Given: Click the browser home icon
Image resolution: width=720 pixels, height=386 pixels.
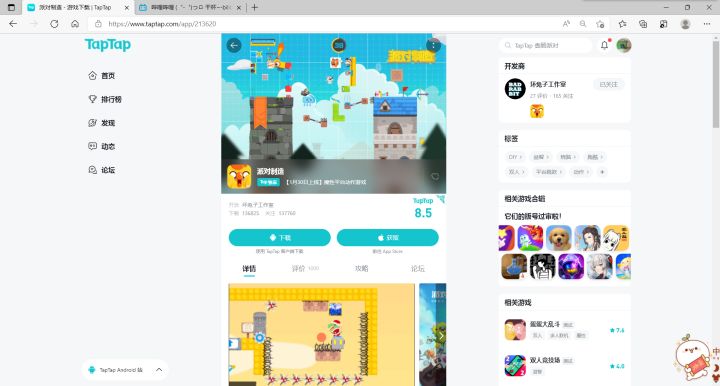Looking at the screenshot, I should [x=75, y=24].
